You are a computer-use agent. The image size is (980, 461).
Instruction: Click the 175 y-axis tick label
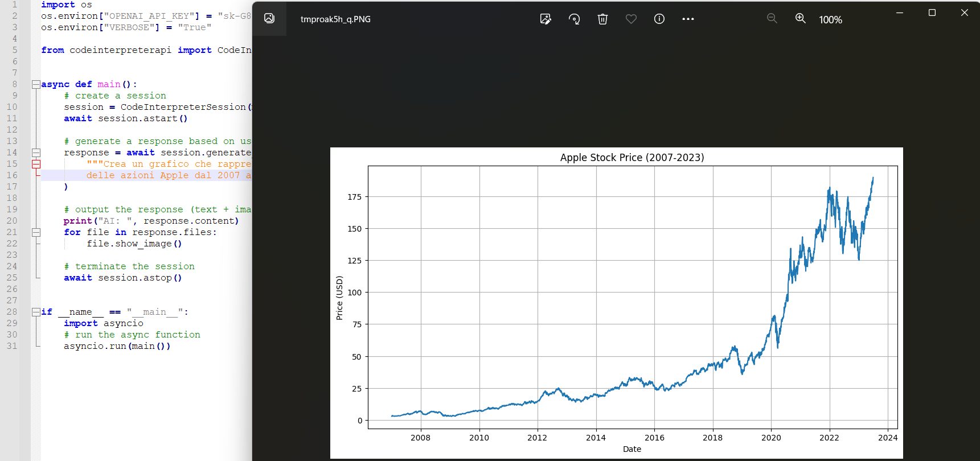coord(355,197)
